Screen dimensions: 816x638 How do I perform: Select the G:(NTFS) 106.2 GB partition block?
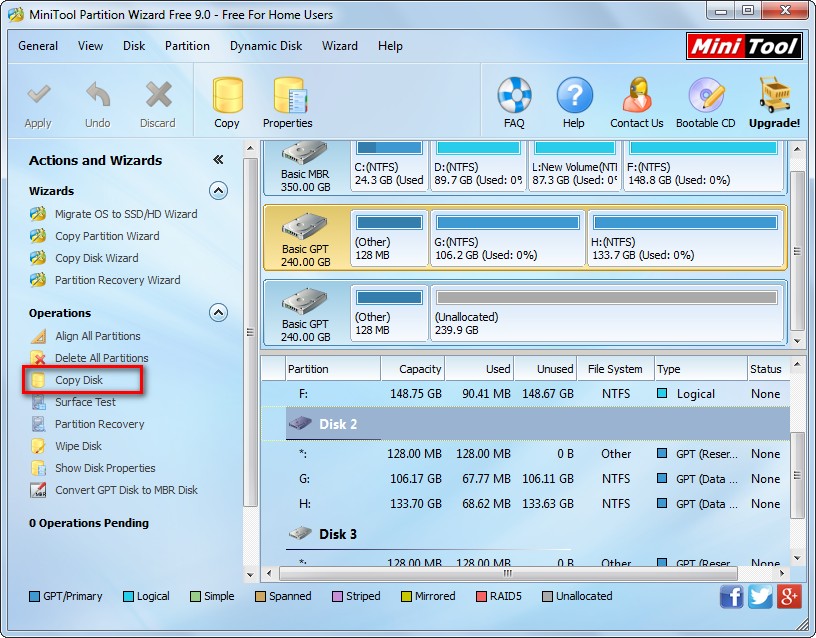coord(508,238)
